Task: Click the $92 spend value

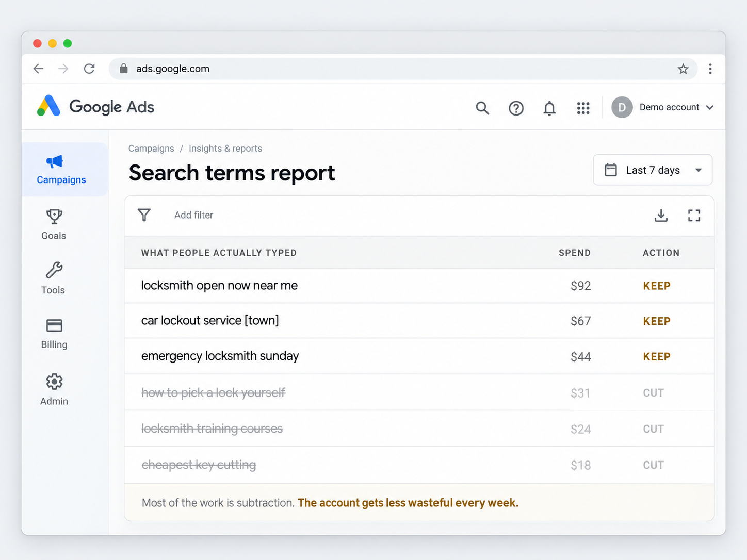Action: 580,286
